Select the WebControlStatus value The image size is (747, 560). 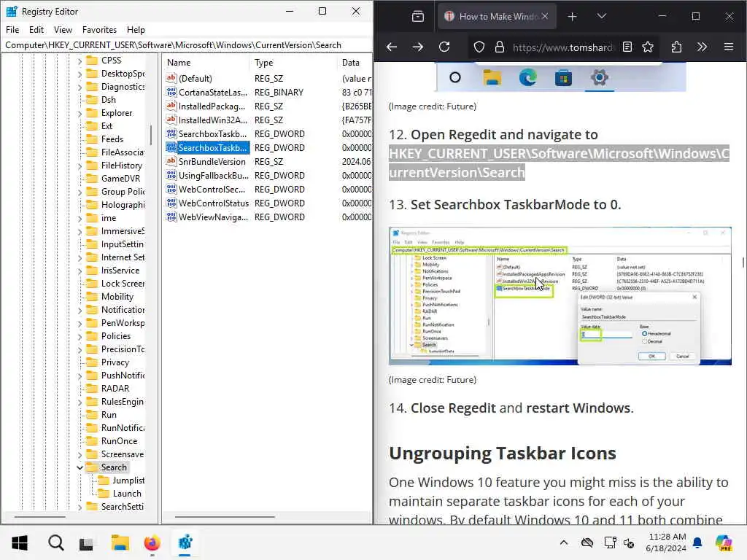pos(213,203)
